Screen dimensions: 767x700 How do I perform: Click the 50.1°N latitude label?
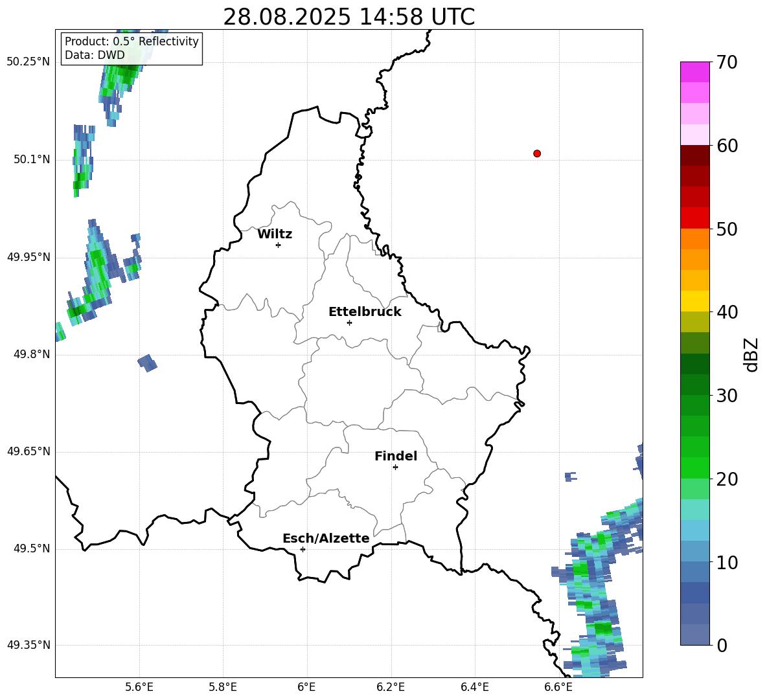pyautogui.click(x=32, y=159)
